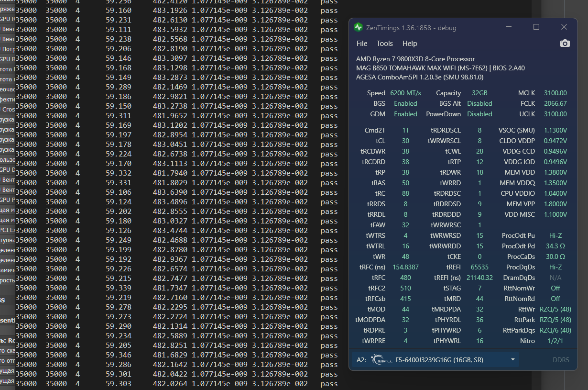The width and height of the screenshot is (588, 390).
Task: Expand the A2 memory module dropdown arrow
Action: tap(513, 360)
